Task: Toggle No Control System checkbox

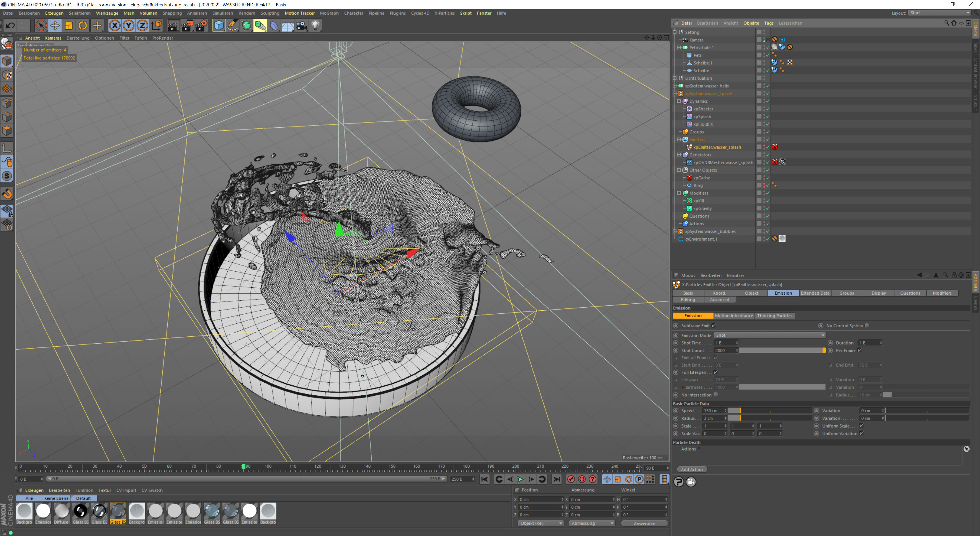Action: (x=867, y=325)
